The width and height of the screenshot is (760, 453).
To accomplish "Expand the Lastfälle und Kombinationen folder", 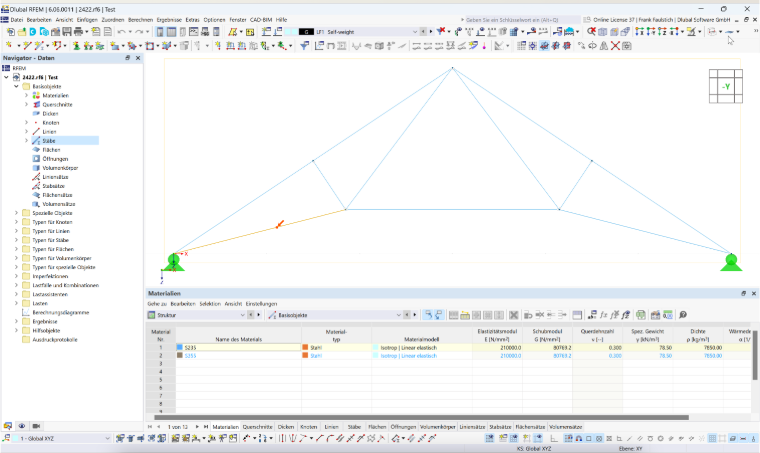I will coord(16,285).
